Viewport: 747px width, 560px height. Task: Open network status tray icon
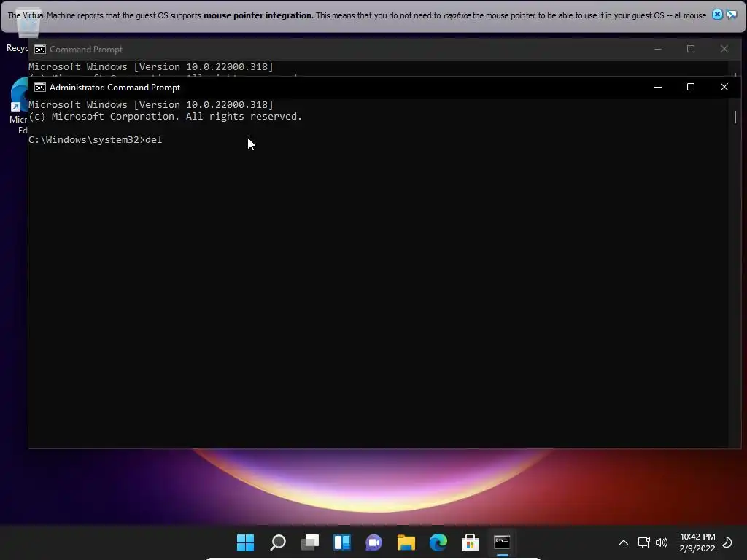pyautogui.click(x=643, y=542)
